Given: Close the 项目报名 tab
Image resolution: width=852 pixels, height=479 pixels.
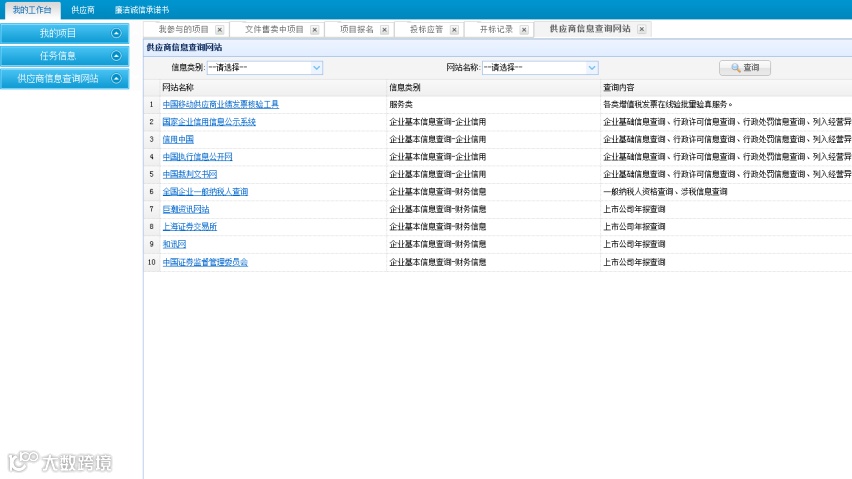Looking at the screenshot, I should point(385,30).
